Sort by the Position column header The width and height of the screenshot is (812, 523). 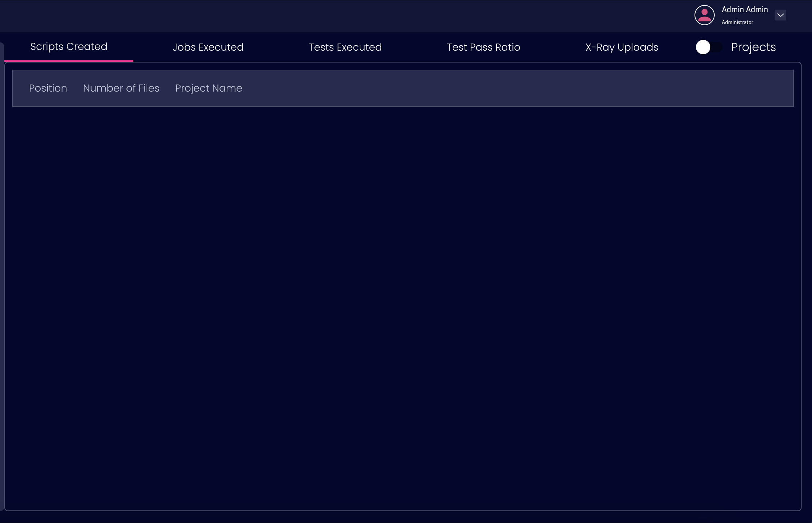pyautogui.click(x=48, y=88)
